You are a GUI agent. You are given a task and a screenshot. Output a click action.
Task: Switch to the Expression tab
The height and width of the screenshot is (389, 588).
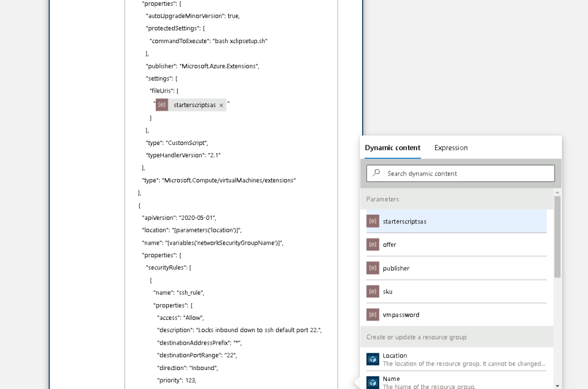[x=451, y=147]
